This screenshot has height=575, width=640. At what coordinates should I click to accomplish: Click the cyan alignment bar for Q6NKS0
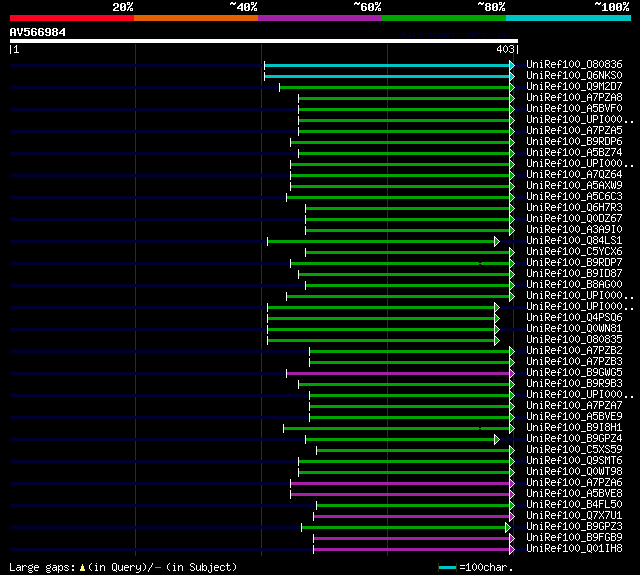pyautogui.click(x=387, y=76)
